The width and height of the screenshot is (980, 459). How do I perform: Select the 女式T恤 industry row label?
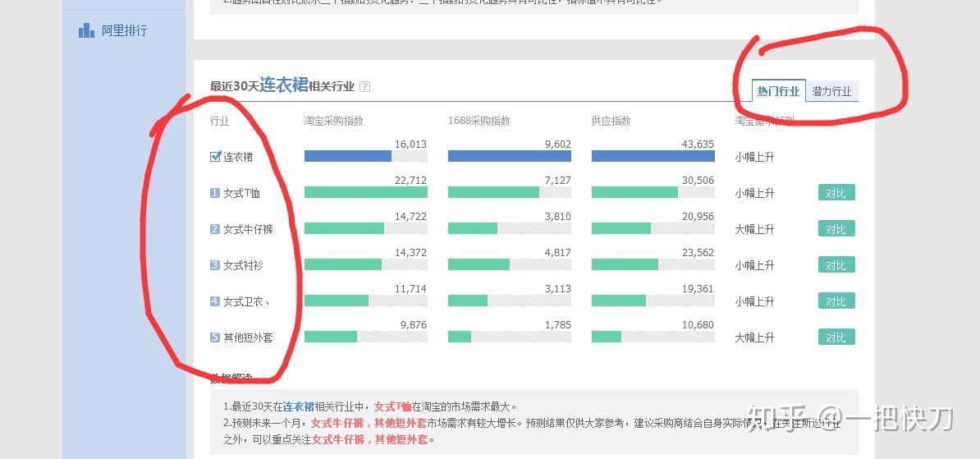(x=242, y=193)
